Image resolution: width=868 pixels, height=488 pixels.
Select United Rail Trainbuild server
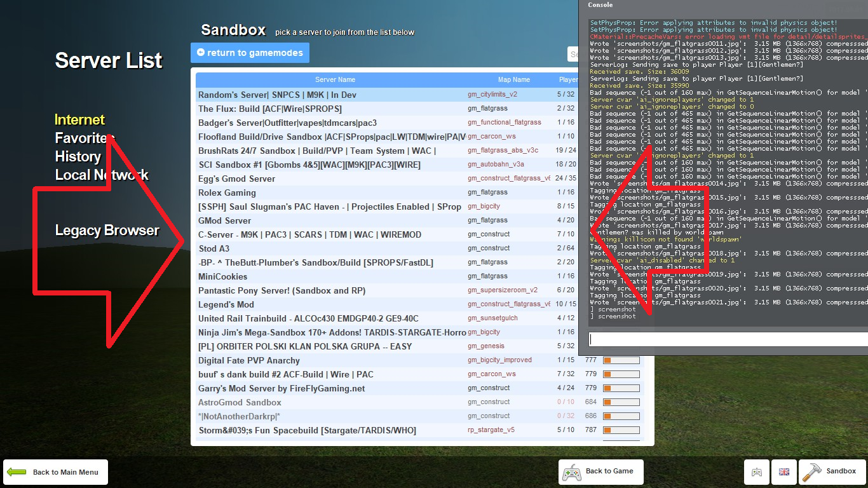pyautogui.click(x=387, y=318)
